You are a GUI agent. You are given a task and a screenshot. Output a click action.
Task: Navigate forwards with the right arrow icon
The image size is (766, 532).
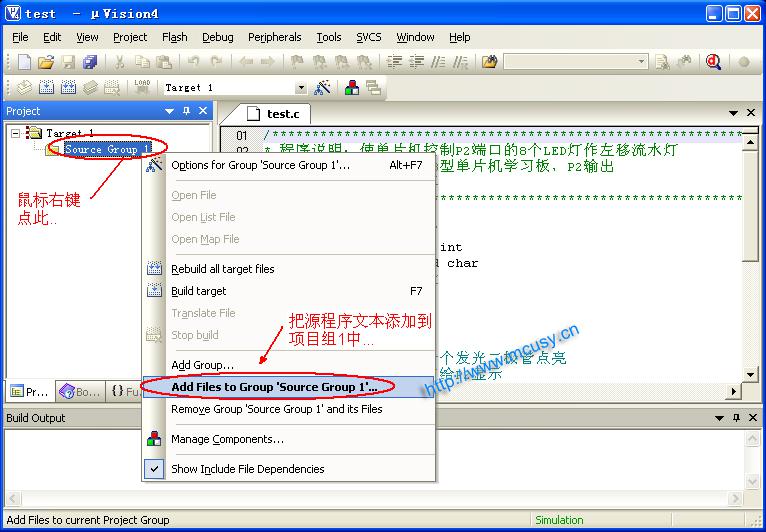tap(267, 62)
